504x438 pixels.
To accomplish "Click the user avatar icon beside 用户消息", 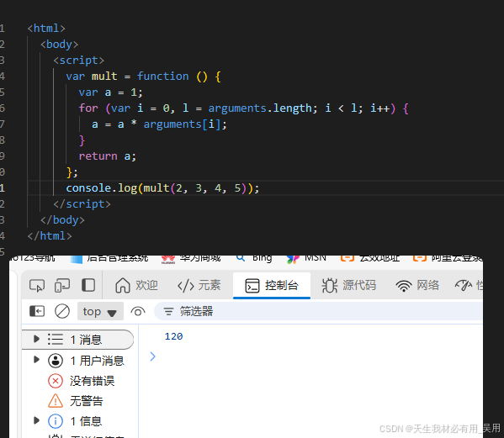I will pyautogui.click(x=56, y=361).
